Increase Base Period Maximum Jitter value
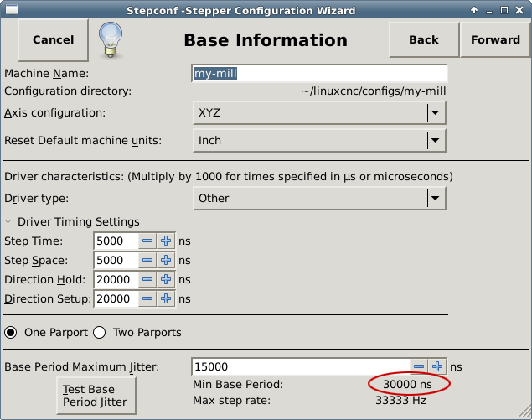The image size is (532, 420). pos(437,366)
